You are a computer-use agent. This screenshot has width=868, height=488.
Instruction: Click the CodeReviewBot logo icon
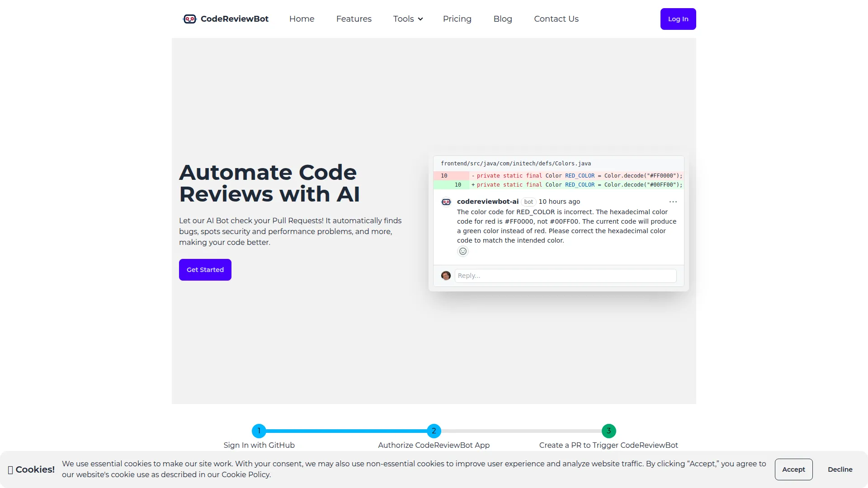click(x=189, y=19)
